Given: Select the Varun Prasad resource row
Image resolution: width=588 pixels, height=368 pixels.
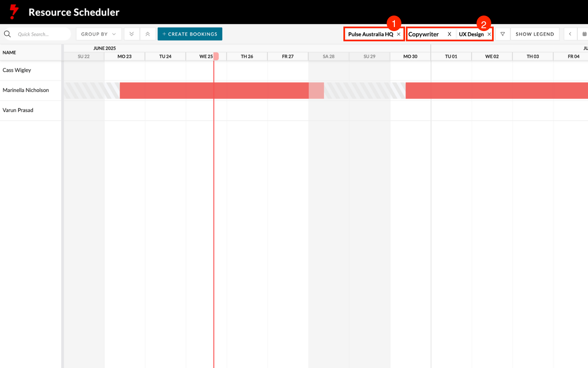Looking at the screenshot, I should click(x=18, y=110).
